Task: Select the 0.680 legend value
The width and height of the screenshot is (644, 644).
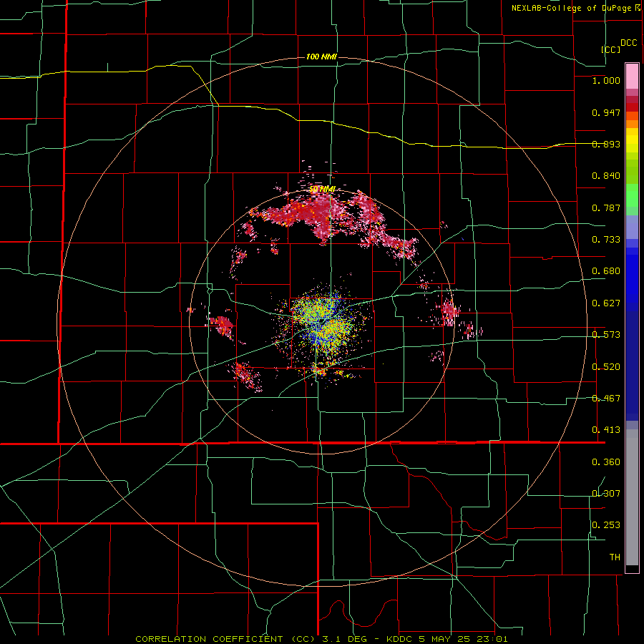Action: pyautogui.click(x=606, y=271)
